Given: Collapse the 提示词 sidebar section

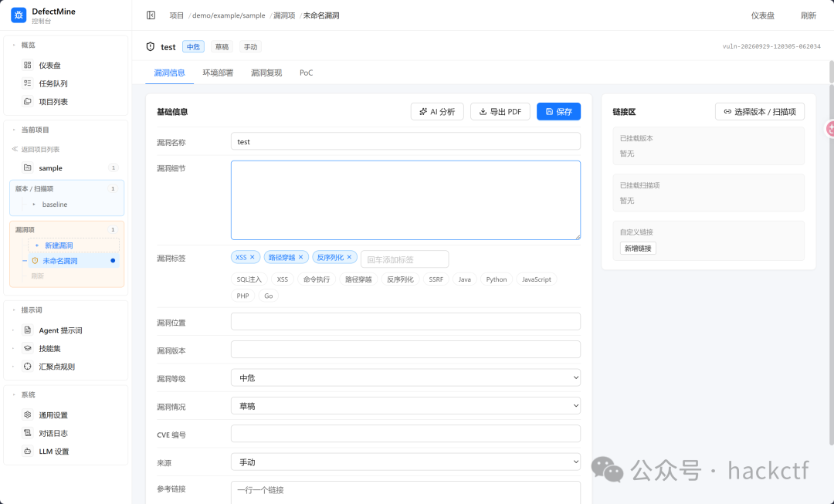Looking at the screenshot, I should tap(14, 310).
